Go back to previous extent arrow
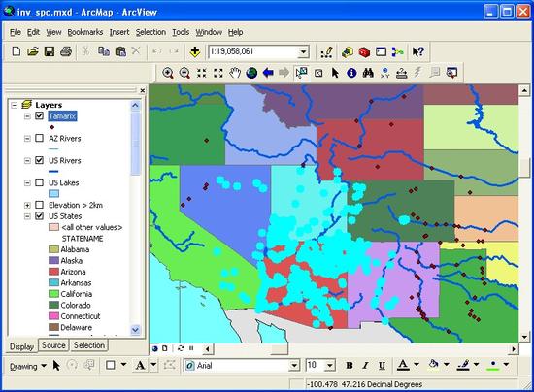 click(x=268, y=73)
